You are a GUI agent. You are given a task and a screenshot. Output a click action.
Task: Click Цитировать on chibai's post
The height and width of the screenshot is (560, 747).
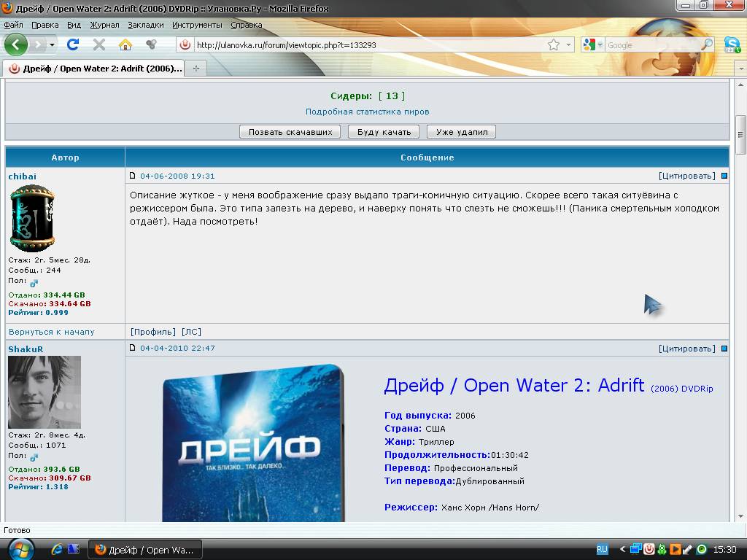tap(686, 176)
